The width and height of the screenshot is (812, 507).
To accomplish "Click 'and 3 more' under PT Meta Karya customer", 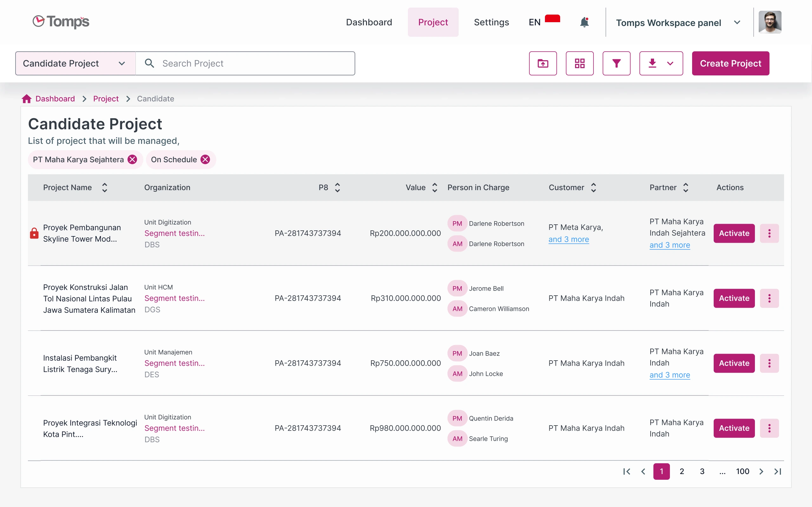I will (x=568, y=239).
